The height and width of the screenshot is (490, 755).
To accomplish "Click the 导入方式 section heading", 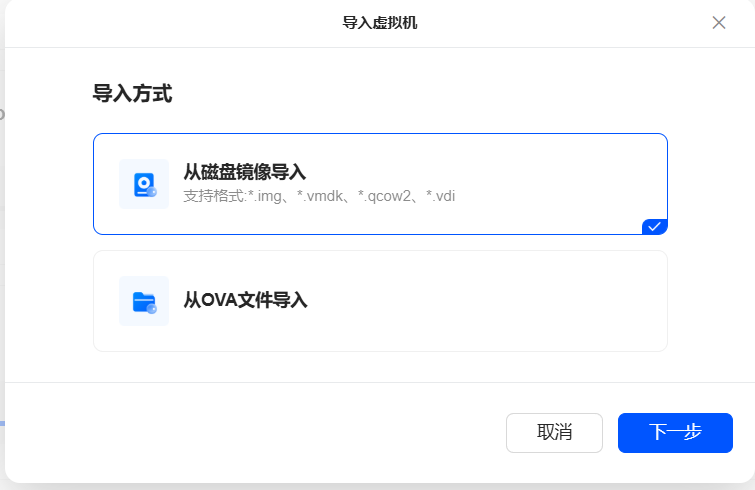I will (x=132, y=94).
